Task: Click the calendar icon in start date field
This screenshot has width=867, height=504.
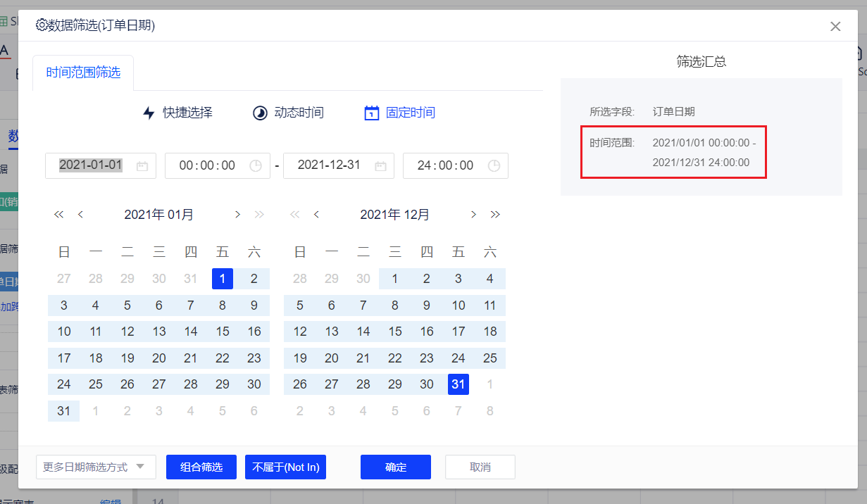Action: [x=142, y=166]
